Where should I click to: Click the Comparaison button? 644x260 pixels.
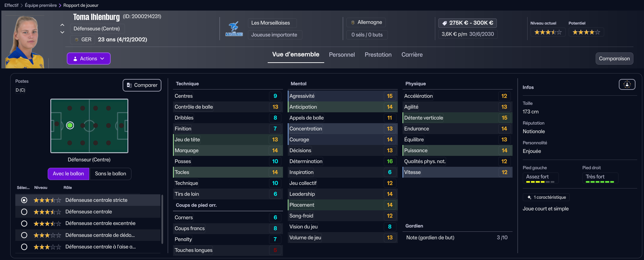point(614,59)
